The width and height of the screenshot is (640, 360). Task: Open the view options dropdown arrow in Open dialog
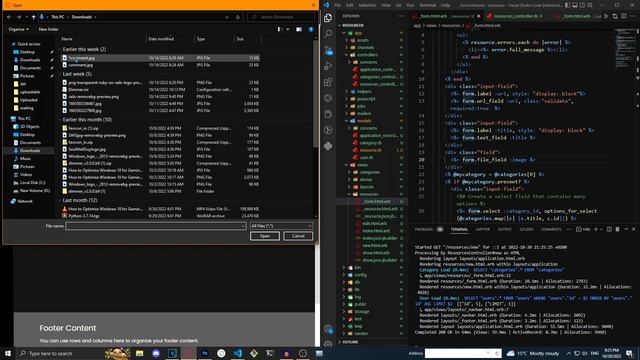pyautogui.click(x=288, y=29)
